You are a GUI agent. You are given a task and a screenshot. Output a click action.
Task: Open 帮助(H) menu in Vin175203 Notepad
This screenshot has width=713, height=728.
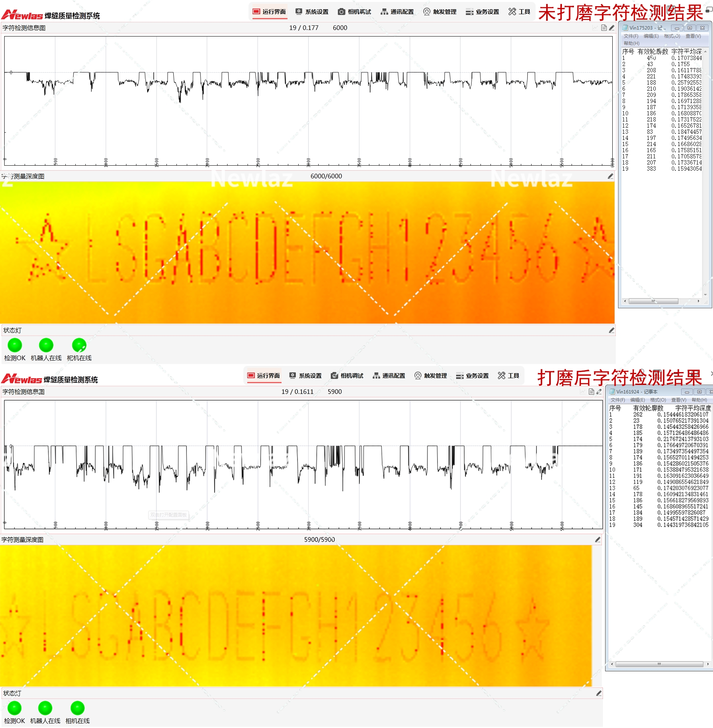pos(632,43)
